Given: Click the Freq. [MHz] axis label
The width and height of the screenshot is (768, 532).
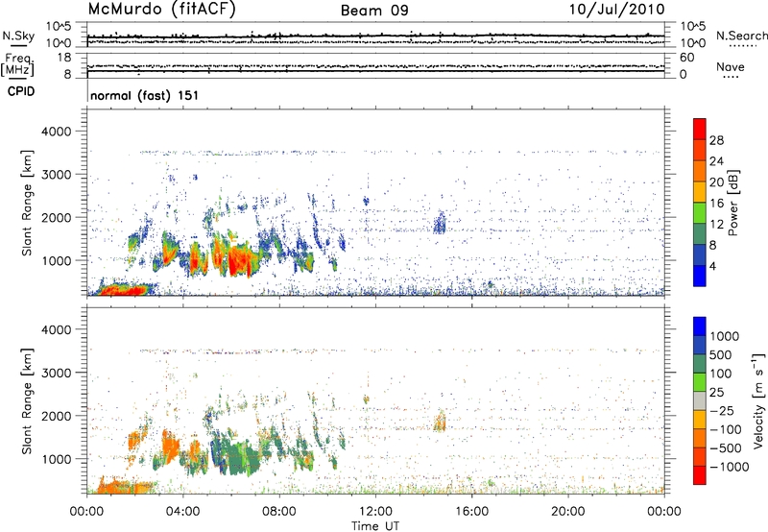Looking at the screenshot, I should tap(18, 65).
